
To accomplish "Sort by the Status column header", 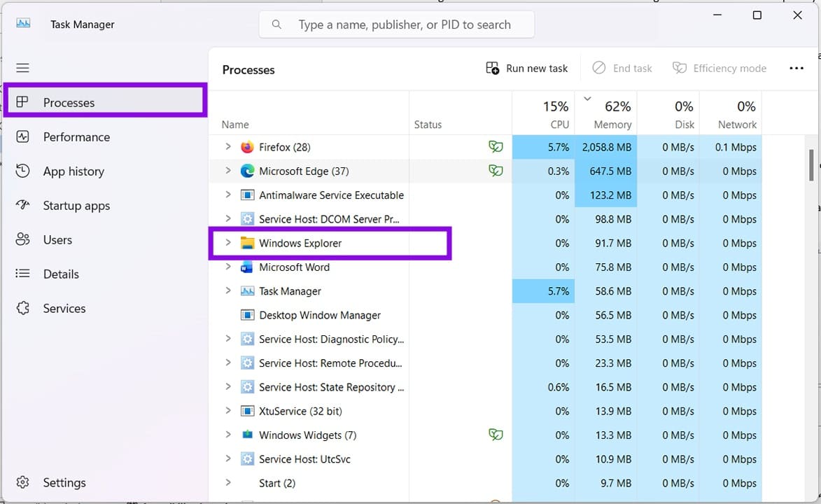I will point(428,125).
